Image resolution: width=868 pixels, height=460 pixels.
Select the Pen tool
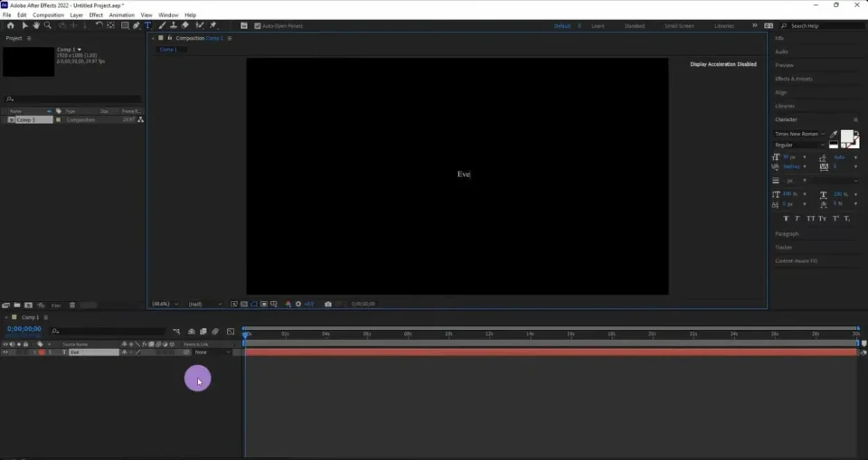point(136,25)
